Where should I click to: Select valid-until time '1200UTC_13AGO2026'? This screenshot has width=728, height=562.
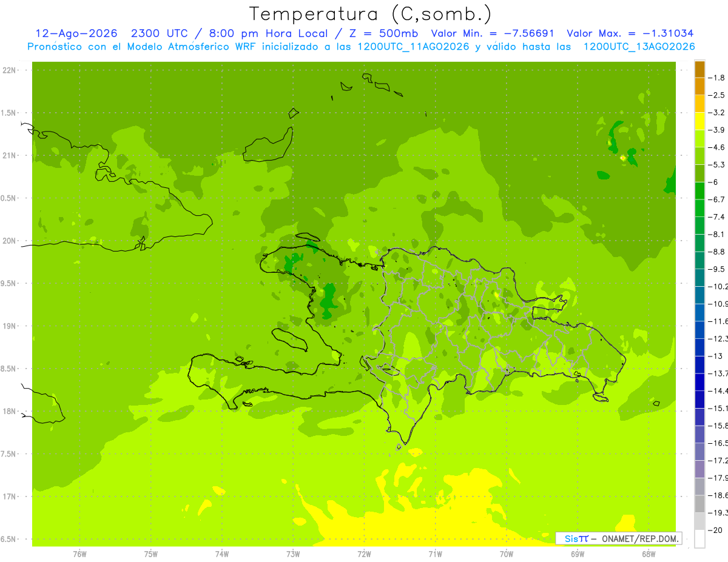pos(639,47)
